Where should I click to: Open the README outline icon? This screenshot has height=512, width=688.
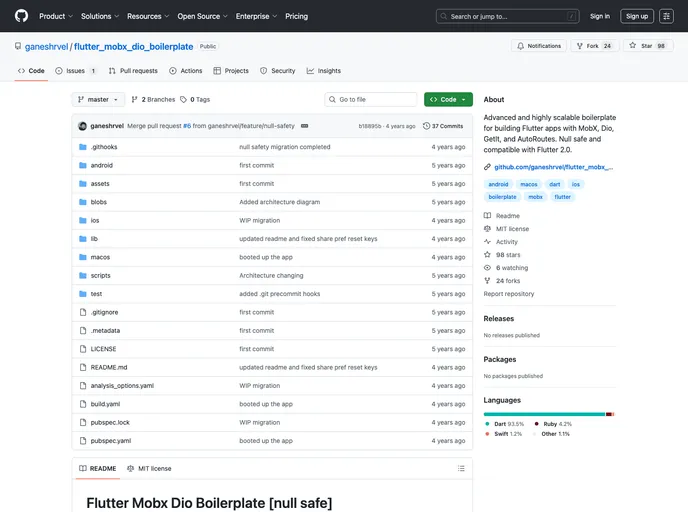coord(461,469)
